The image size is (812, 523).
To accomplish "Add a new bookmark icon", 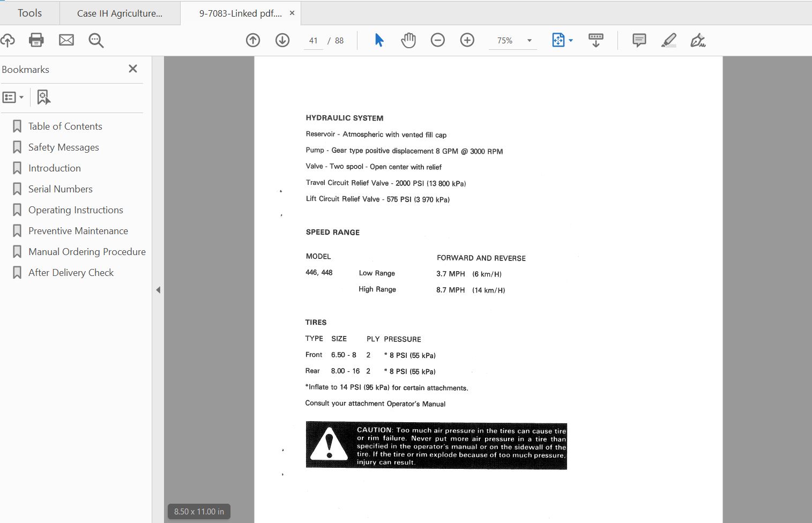I will coord(43,98).
